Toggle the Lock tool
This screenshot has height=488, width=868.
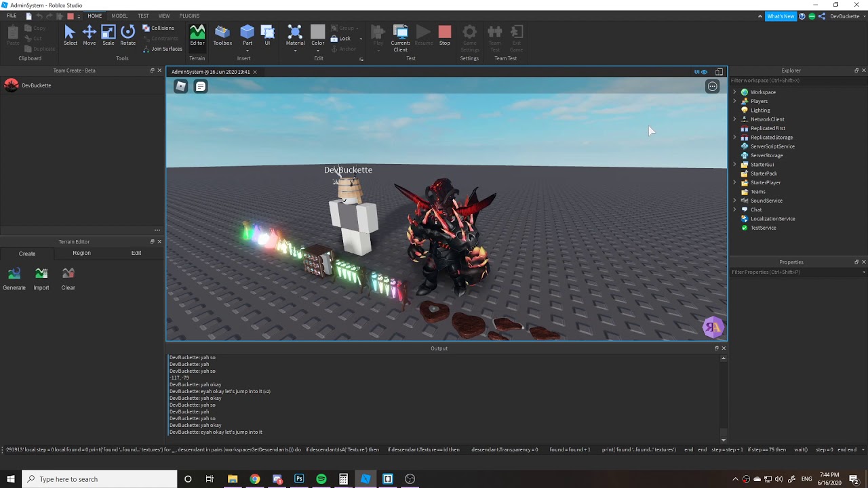[x=340, y=39]
